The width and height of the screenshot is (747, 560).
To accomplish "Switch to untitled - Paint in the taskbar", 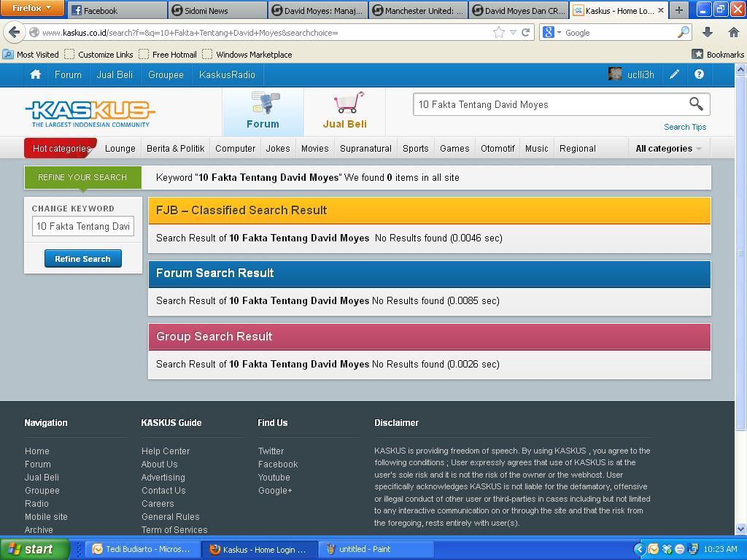I will [x=375, y=549].
